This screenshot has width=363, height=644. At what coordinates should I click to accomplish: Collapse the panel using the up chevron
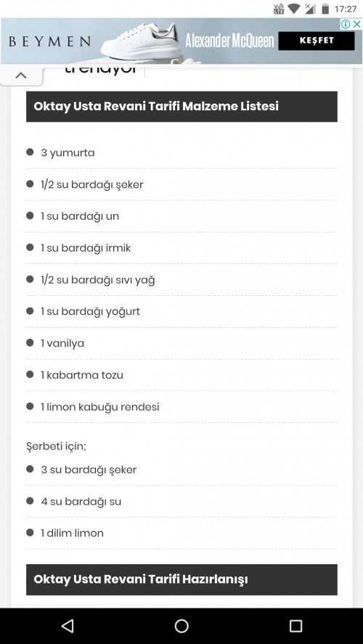pos(20,75)
